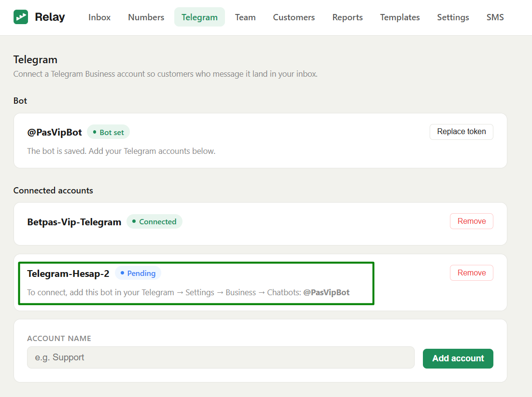Click the Pending status badge
Viewport: 532px width, 397px height.
click(x=138, y=273)
